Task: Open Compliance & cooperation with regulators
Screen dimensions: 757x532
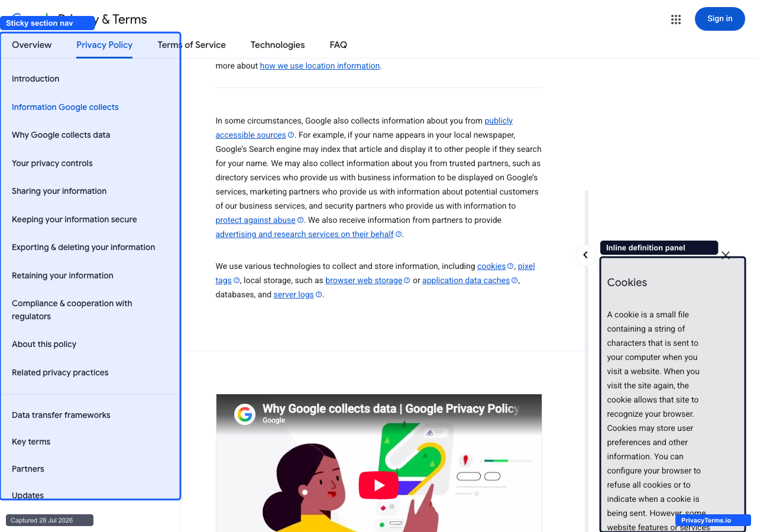Action: [72, 310]
